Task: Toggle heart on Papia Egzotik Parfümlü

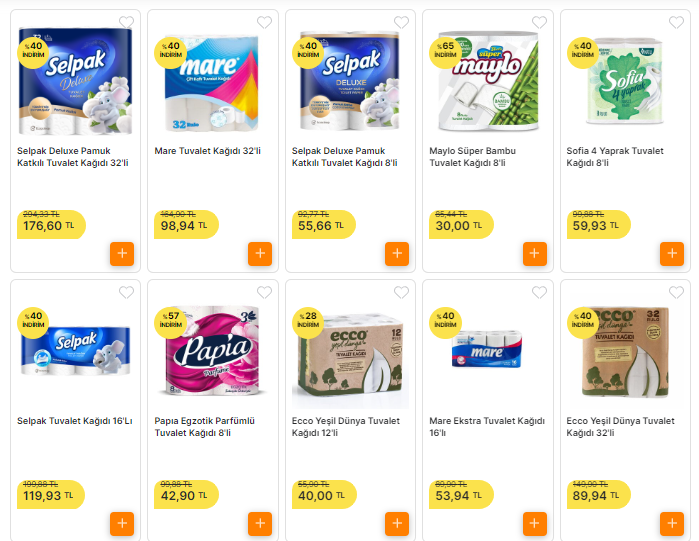Action: pos(264,293)
